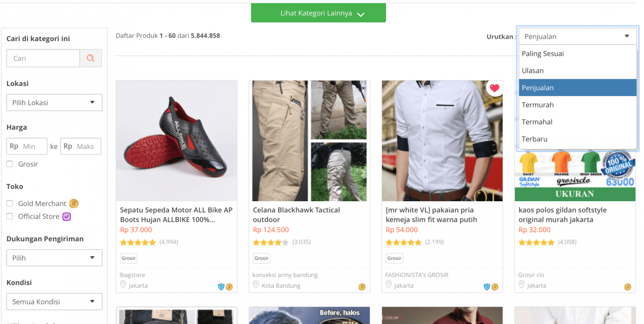Click the Rp 124.500 price
644x324 pixels.
point(271,230)
